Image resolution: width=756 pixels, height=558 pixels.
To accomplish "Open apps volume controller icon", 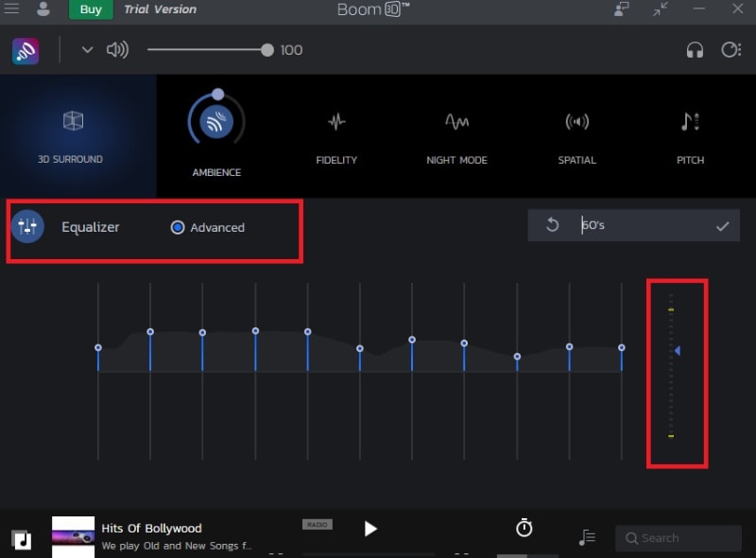I will (730, 50).
